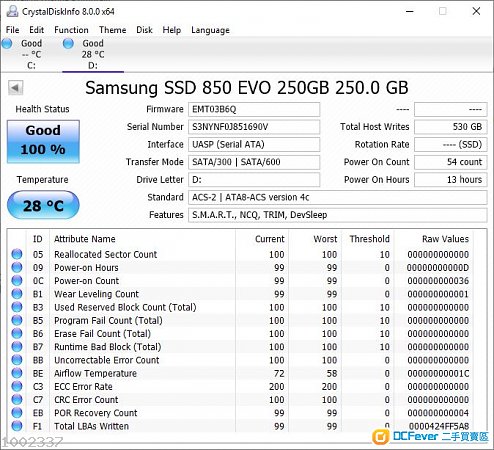The height and width of the screenshot is (450, 494).
Task: Open the Help menu
Action: (172, 30)
